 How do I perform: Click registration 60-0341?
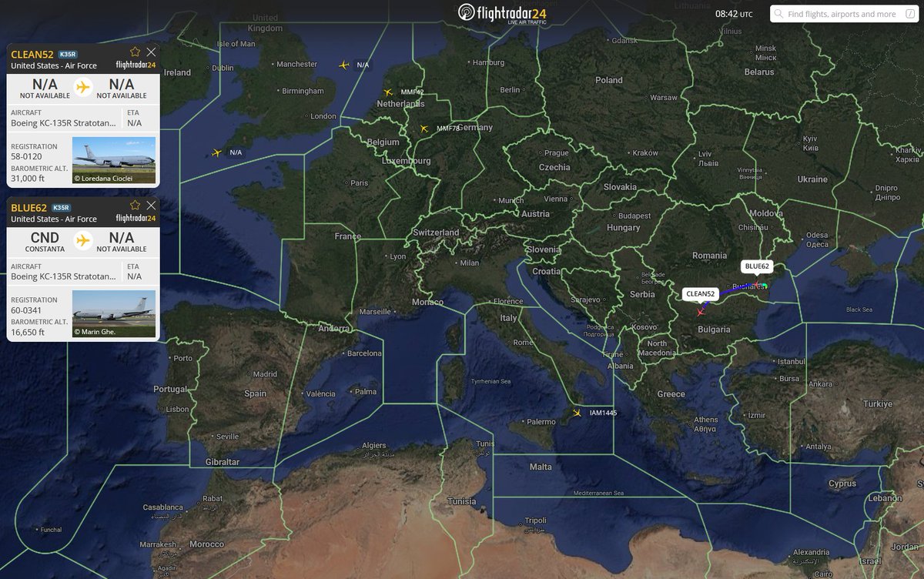[26, 310]
